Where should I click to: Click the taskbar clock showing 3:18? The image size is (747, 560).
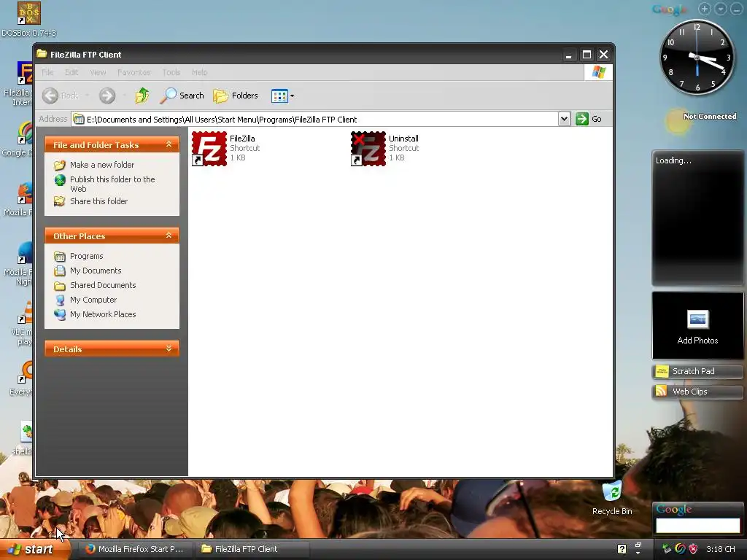[720, 549]
